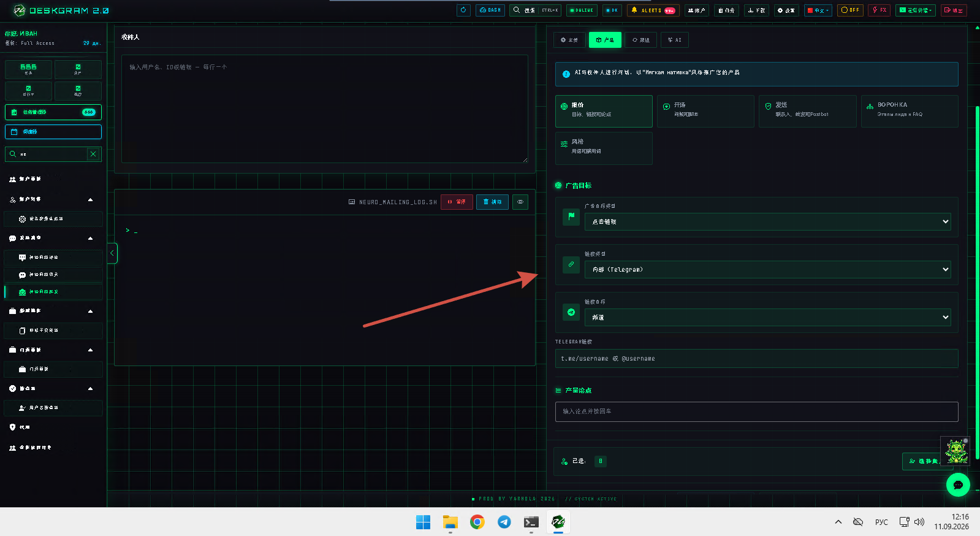Open File Explorer from the taskbar
Viewport: 980px width, 536px height.
point(450,522)
